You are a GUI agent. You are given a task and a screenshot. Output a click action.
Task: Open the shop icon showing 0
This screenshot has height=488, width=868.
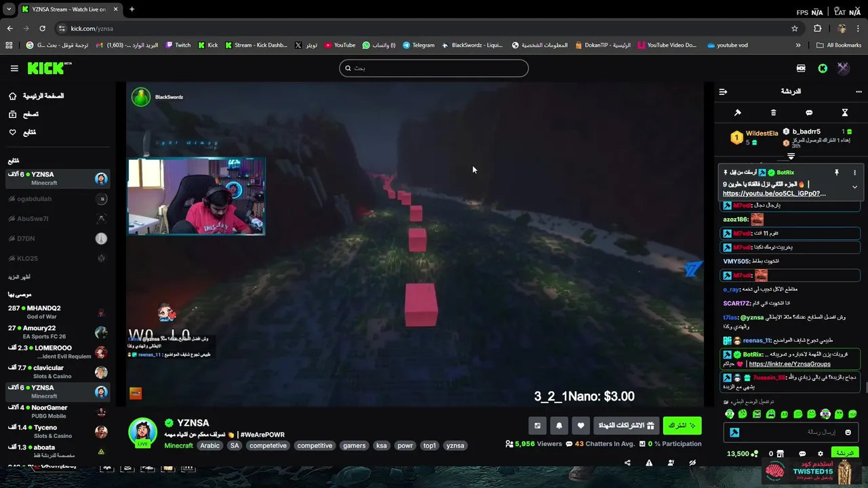(776, 453)
